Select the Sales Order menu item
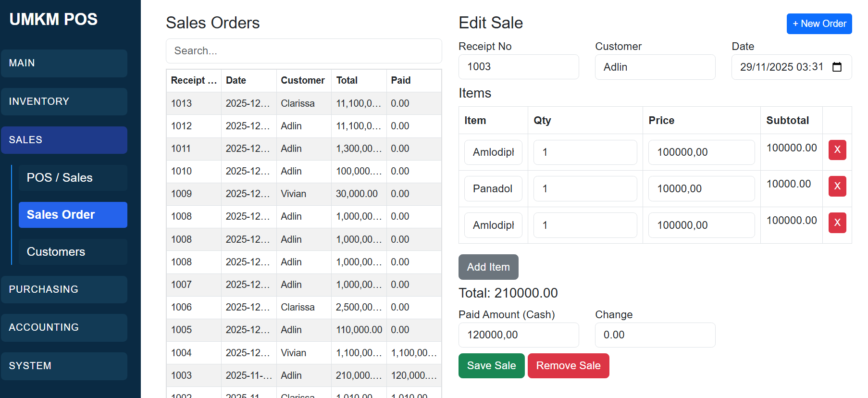The height and width of the screenshot is (398, 868). [x=73, y=215]
